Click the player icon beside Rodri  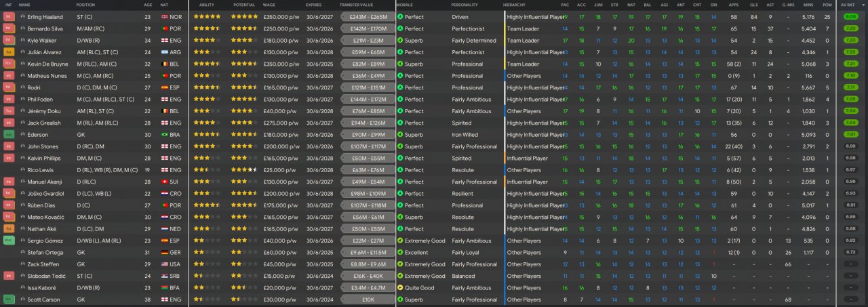tap(22, 87)
